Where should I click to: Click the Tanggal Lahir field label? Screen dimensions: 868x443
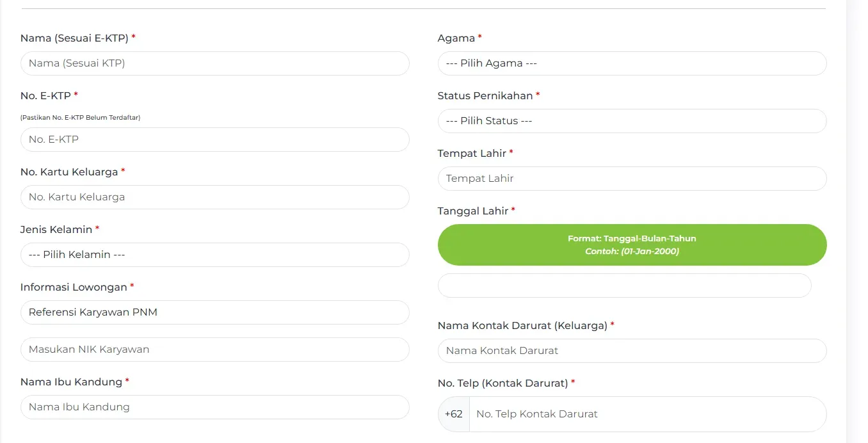(x=472, y=210)
